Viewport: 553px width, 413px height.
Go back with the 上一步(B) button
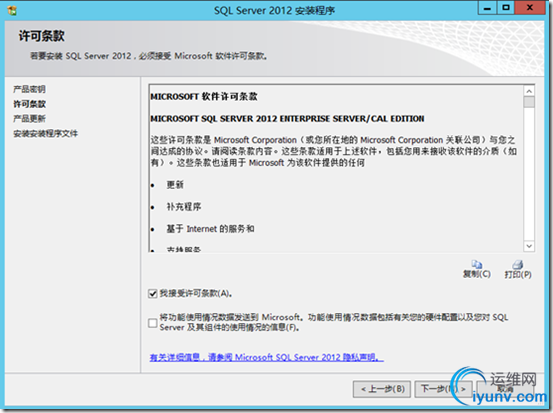coord(382,389)
